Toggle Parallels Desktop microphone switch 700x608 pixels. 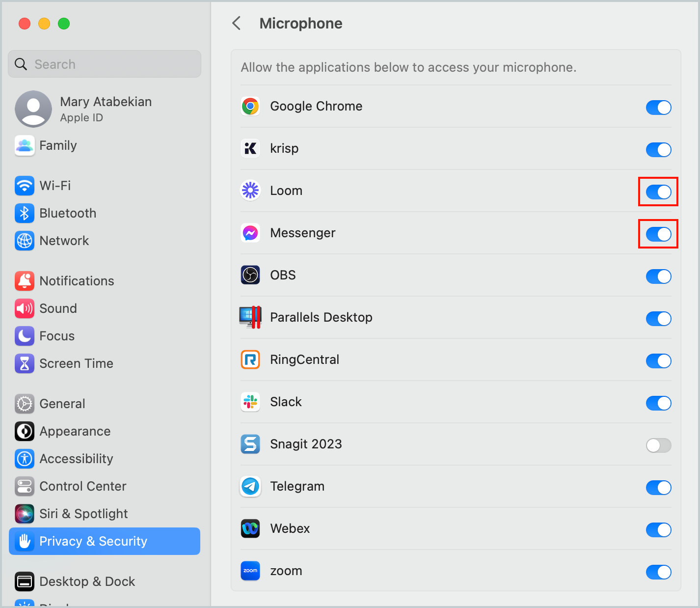tap(658, 319)
